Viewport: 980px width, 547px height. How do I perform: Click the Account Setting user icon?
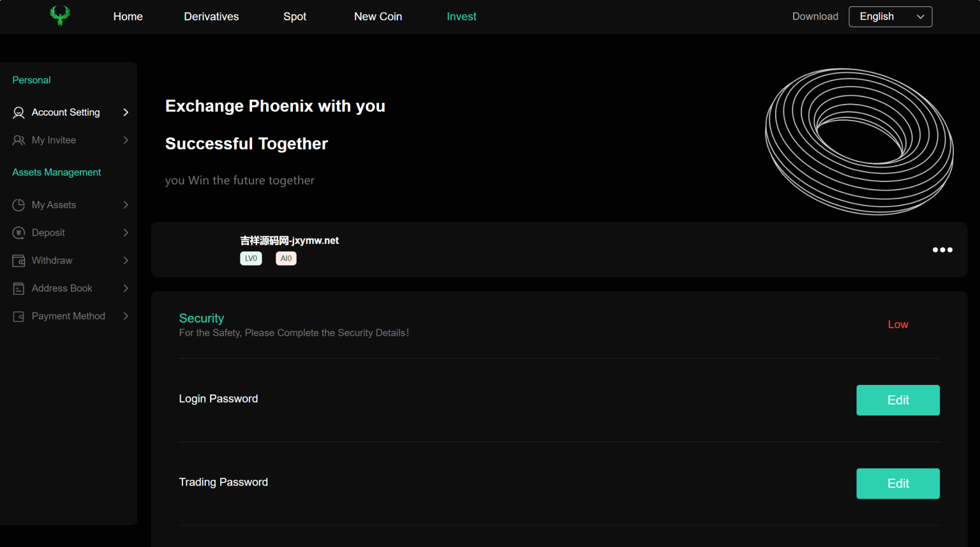click(19, 112)
